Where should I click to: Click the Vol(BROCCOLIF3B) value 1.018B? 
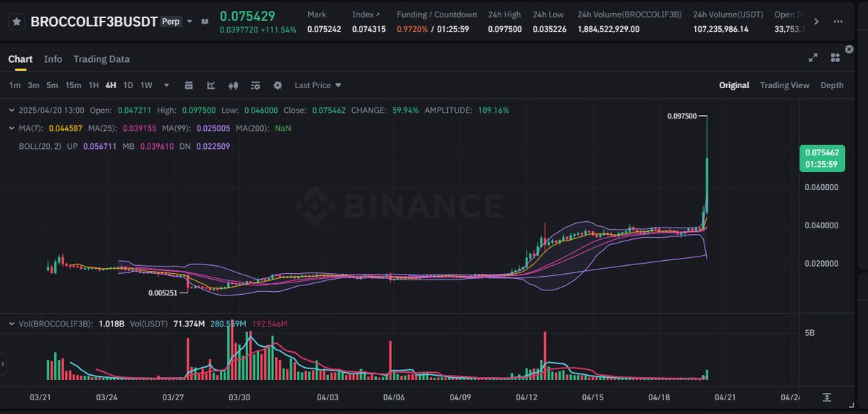coord(112,323)
